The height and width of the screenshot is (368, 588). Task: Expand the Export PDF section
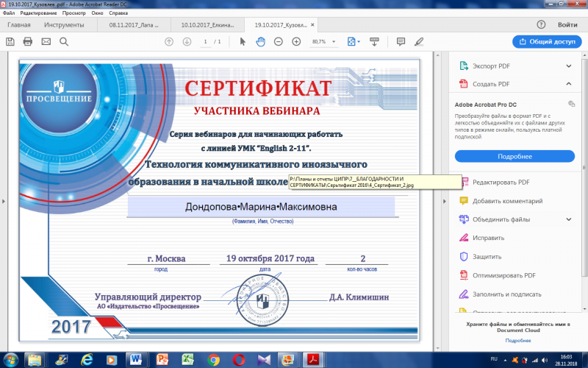pos(569,66)
